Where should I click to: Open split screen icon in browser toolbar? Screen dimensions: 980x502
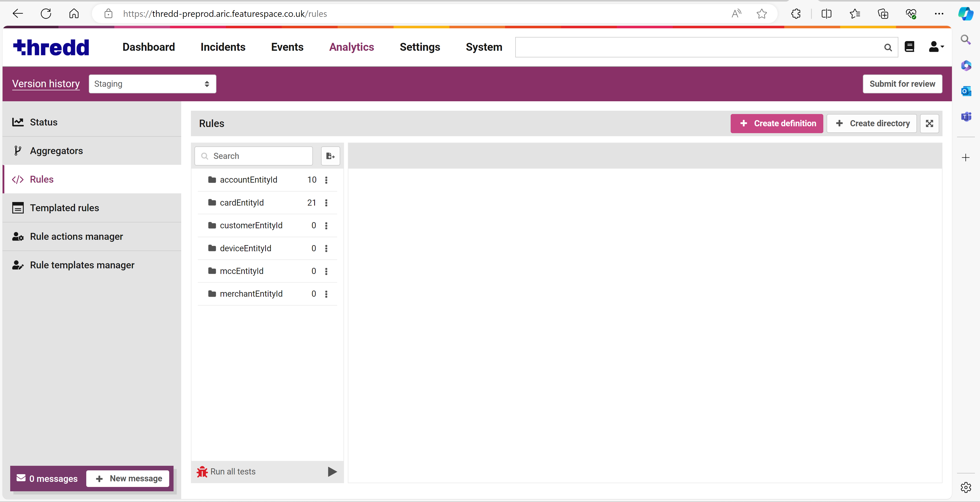point(826,14)
